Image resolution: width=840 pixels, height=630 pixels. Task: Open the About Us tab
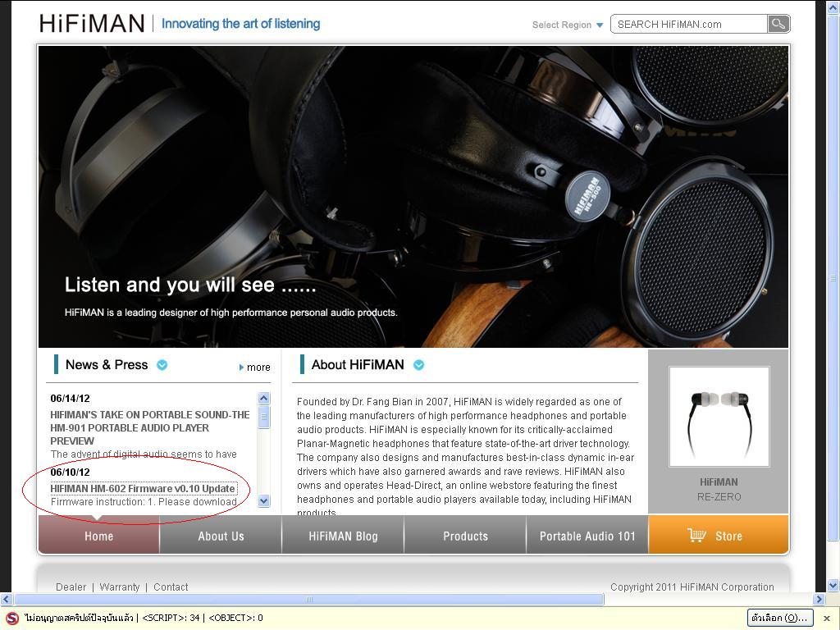tap(221, 536)
